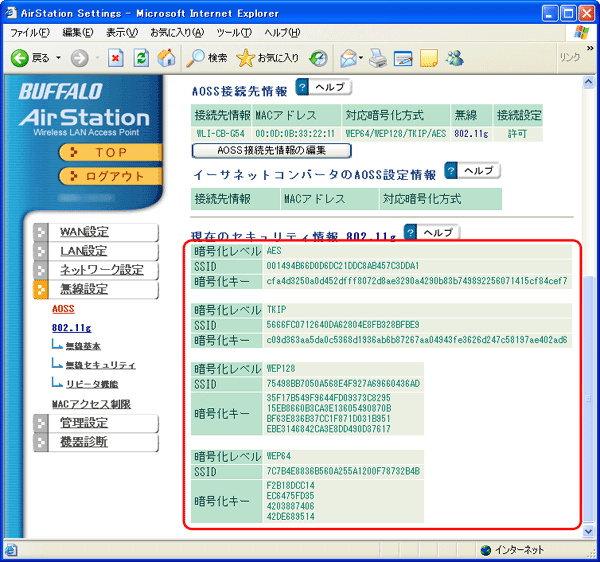
Task: Click the Mail envelope icon
Action: click(348, 59)
